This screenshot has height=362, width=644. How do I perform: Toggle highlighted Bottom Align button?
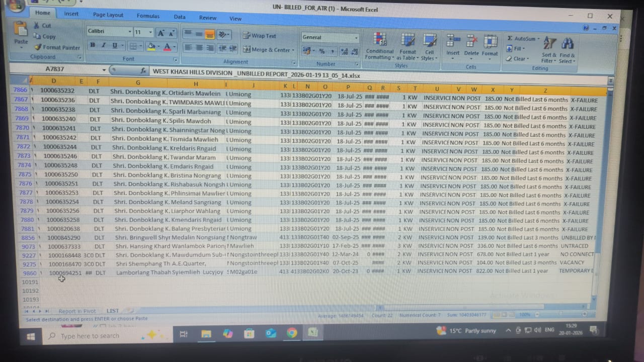pos(210,34)
